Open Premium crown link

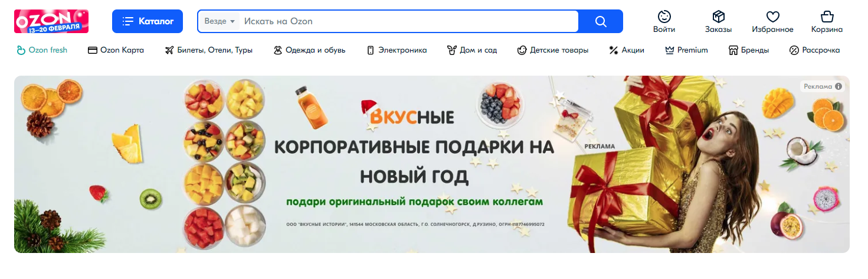click(686, 50)
